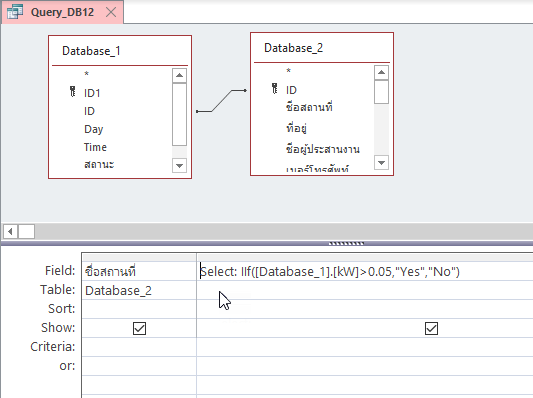Click 'or' cell of Select column
Image resolution: width=533 pixels, height=398 pixels.
(365, 366)
